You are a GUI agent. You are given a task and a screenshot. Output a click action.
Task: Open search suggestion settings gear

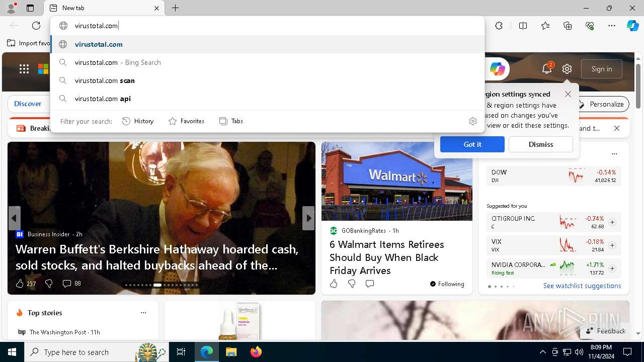[x=472, y=121]
